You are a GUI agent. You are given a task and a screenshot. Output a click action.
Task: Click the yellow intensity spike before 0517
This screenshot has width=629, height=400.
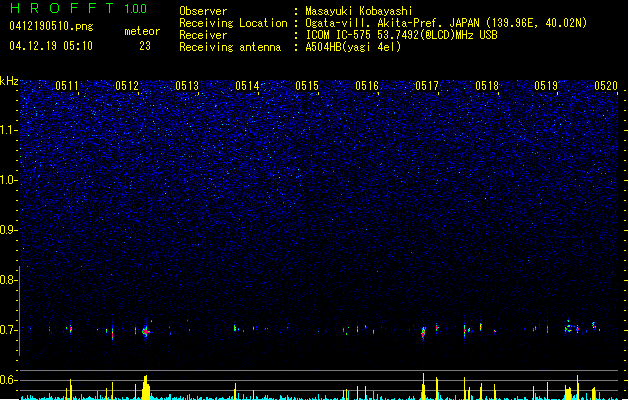point(423,386)
